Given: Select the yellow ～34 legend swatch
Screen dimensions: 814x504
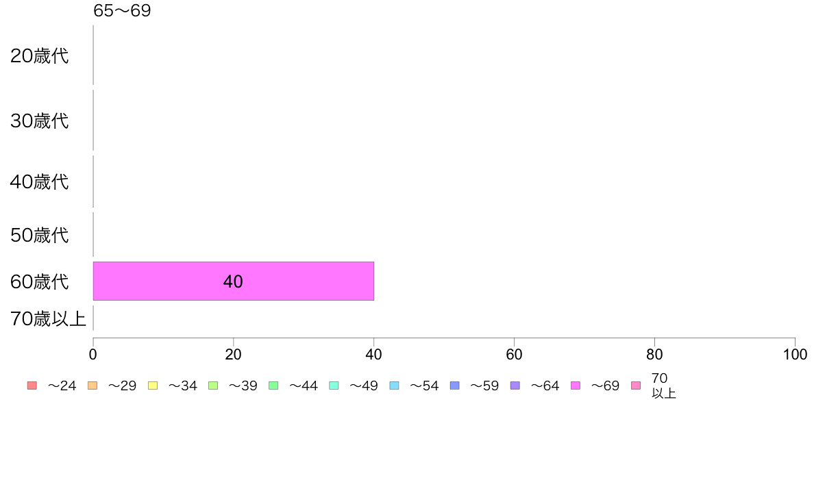Looking at the screenshot, I should (153, 386).
